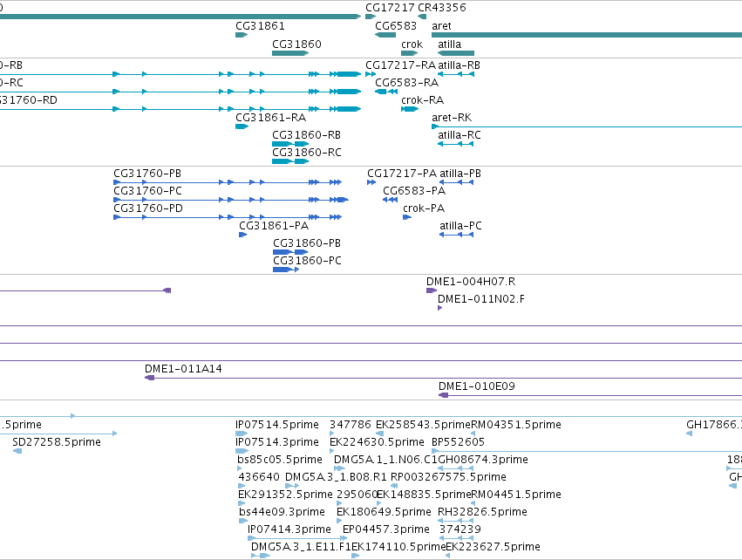The height and width of the screenshot is (560, 742).
Task: Select the CG31861 gene feature label
Action: point(260,26)
